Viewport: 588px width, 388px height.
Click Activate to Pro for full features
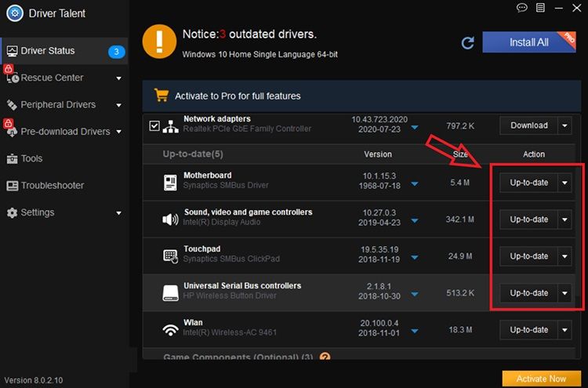[238, 96]
